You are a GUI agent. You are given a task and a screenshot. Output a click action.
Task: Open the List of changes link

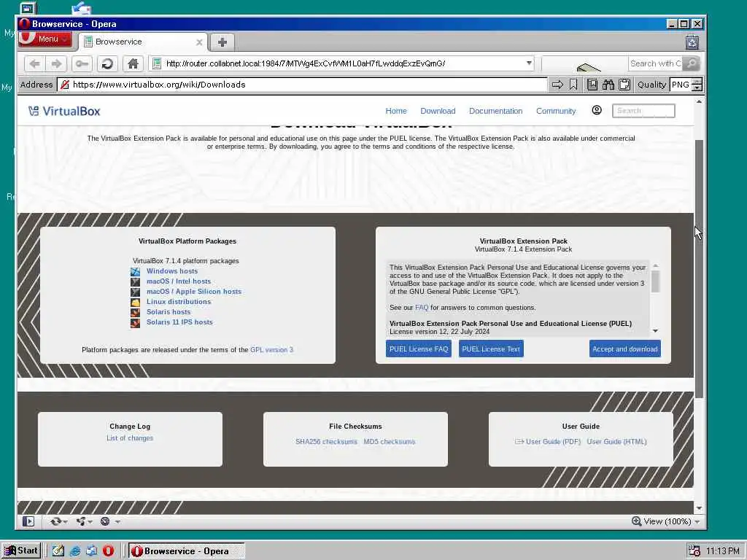(130, 438)
